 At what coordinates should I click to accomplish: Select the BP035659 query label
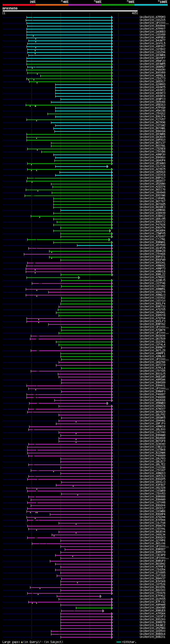pos(10,9)
